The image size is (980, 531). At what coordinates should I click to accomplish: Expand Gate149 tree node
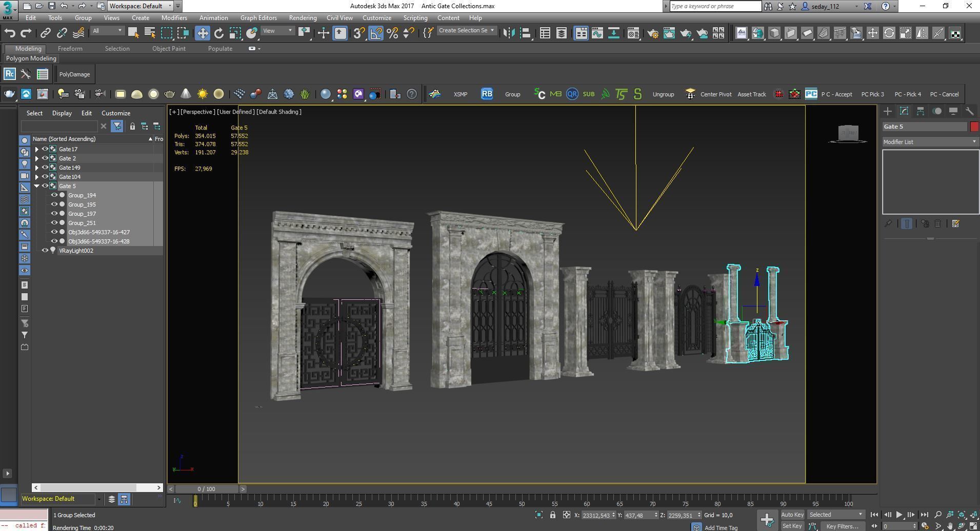37,168
